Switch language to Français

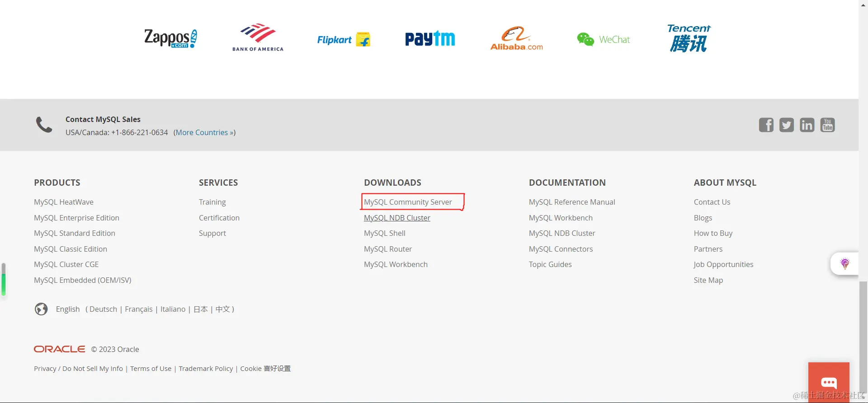click(x=139, y=309)
